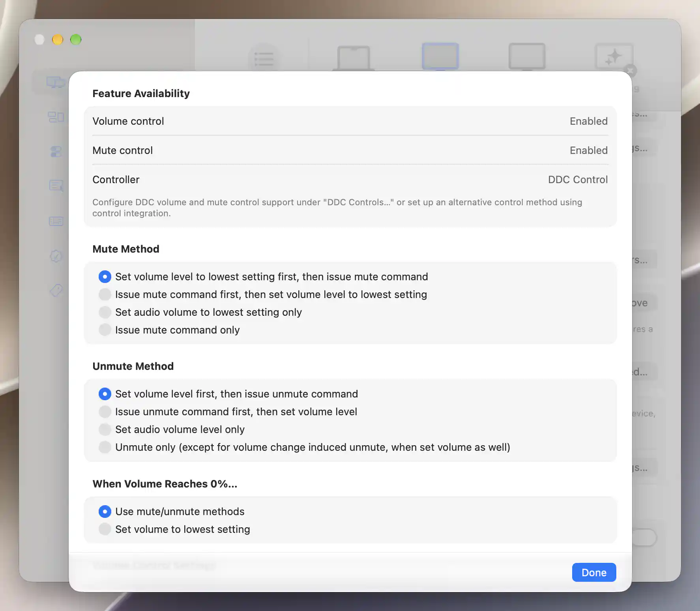This screenshot has height=611, width=700.
Task: Choose 'Set audio volume to lowest setting only'
Action: (105, 312)
